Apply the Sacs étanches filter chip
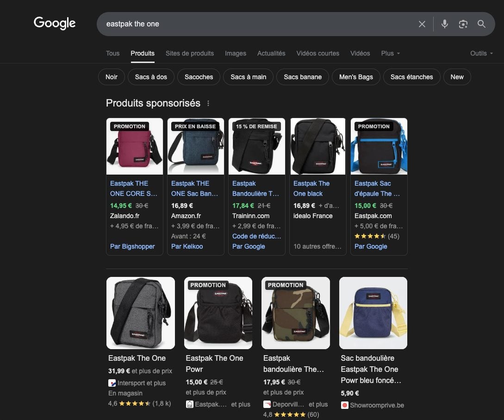 (412, 77)
